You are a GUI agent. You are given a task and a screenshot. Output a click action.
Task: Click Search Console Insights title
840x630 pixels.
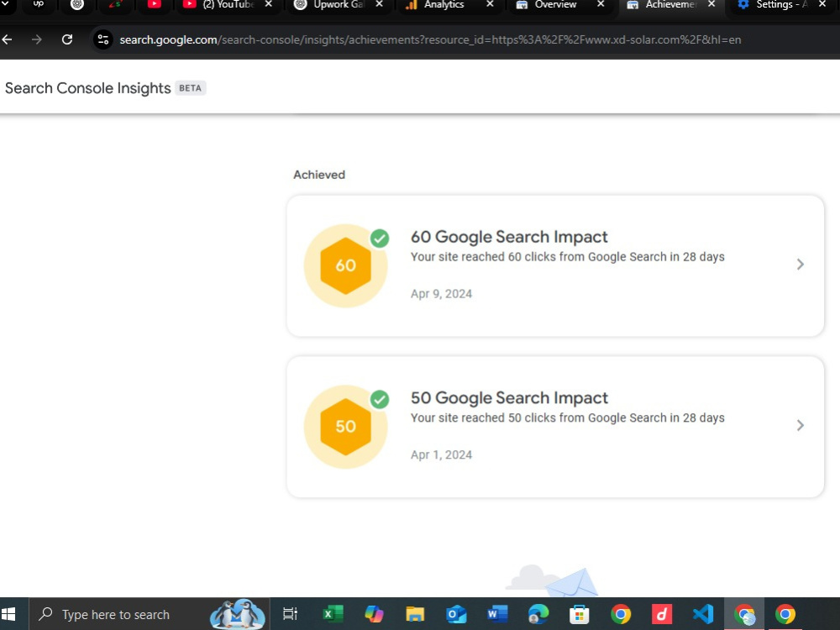(x=88, y=88)
